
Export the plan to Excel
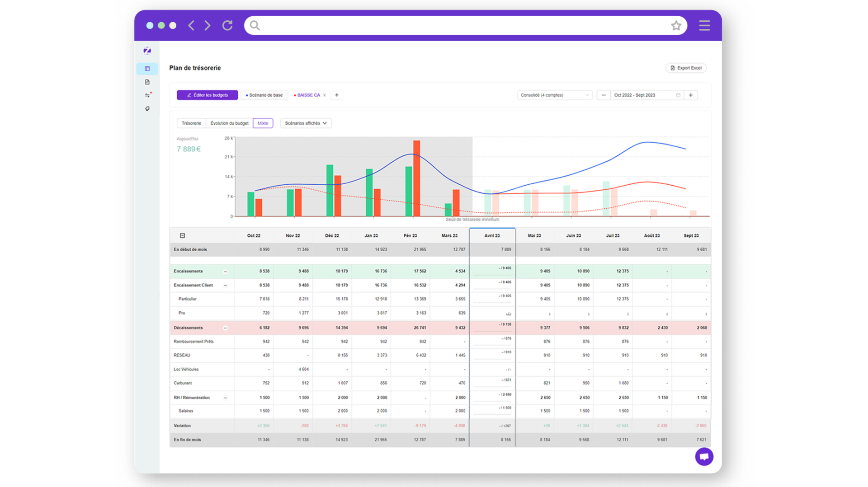[686, 68]
